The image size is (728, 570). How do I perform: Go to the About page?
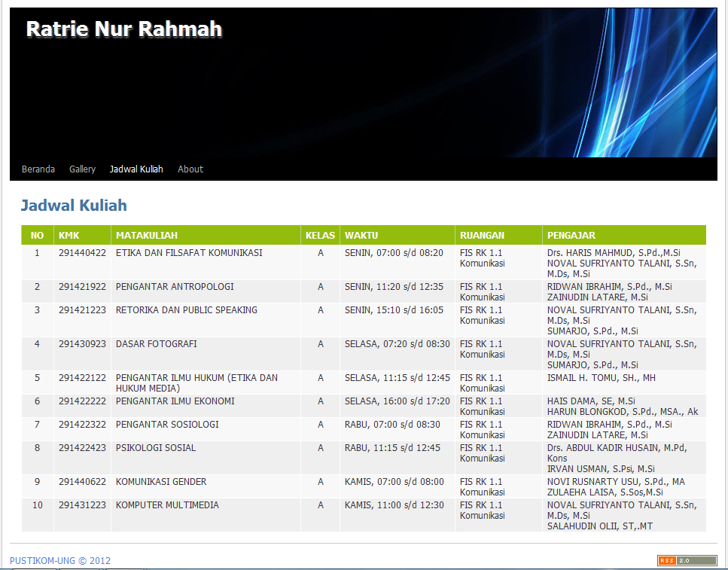pos(190,169)
